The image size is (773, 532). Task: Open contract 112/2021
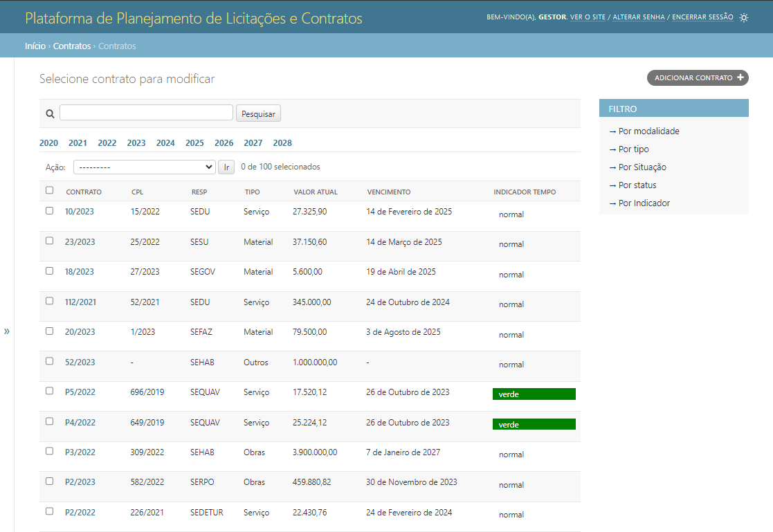[x=80, y=302]
